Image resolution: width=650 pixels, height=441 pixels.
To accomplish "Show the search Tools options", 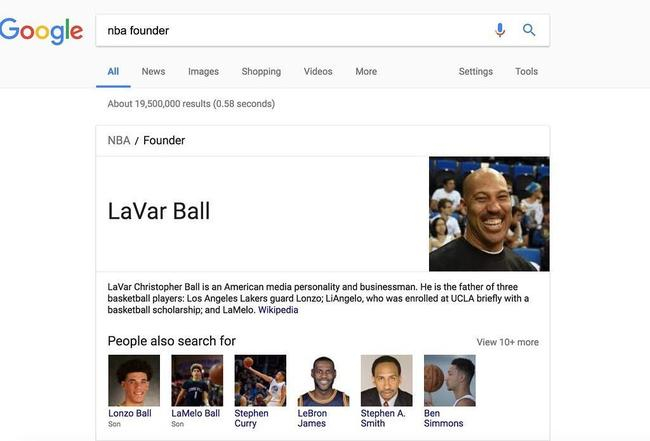I will pos(526,71).
